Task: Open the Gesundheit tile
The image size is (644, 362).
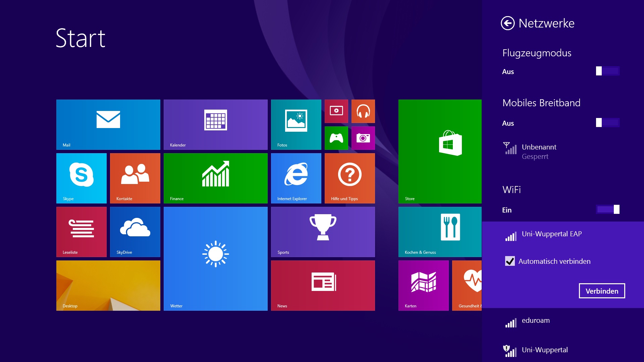Action: pos(467,286)
